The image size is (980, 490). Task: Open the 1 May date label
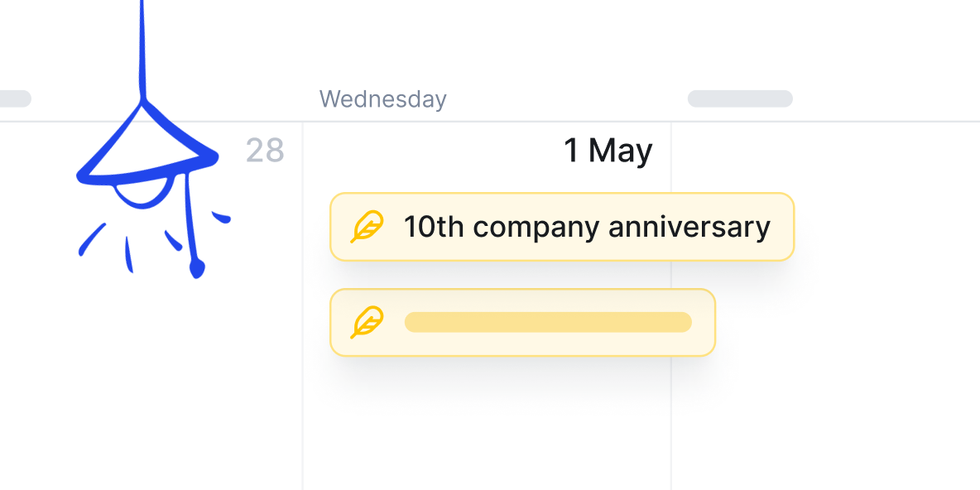pyautogui.click(x=608, y=151)
